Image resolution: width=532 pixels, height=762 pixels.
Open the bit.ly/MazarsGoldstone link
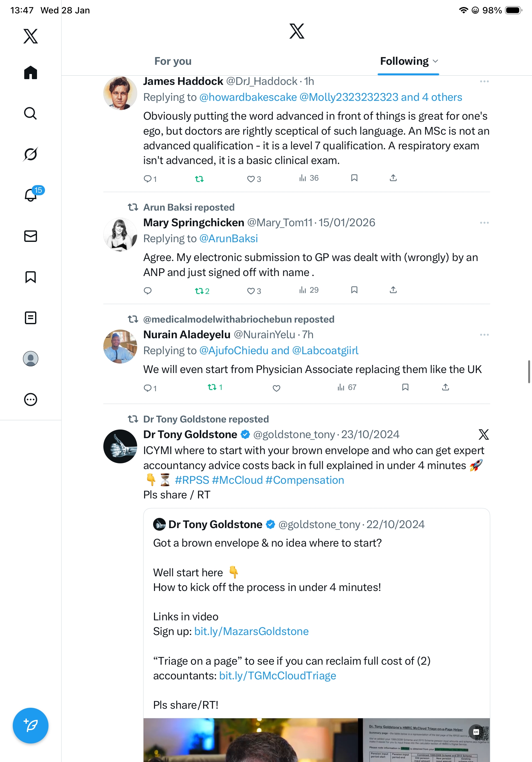[251, 631]
